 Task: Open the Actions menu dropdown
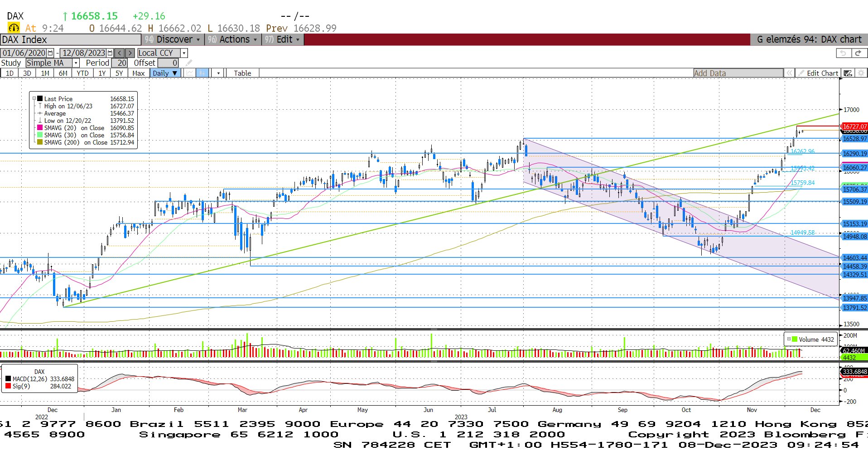(x=233, y=39)
